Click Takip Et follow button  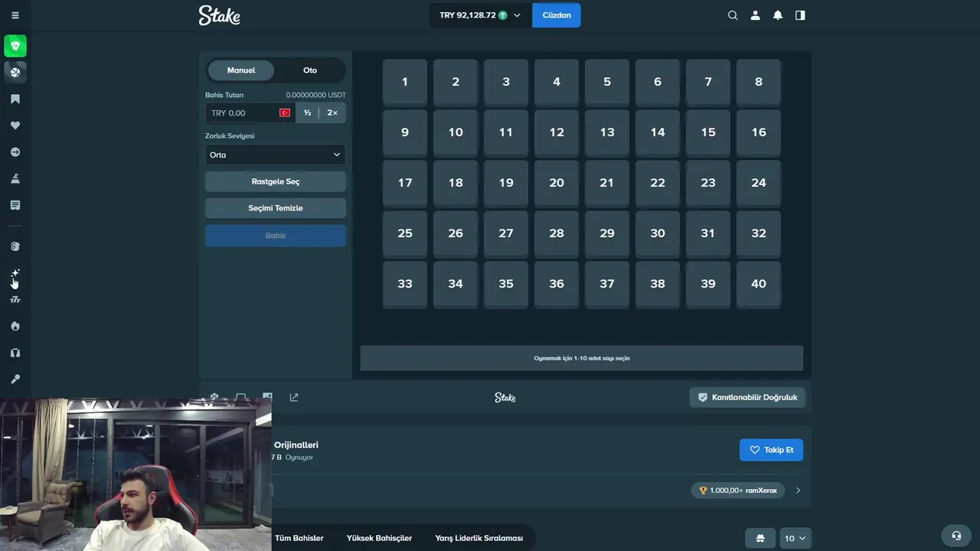(771, 450)
